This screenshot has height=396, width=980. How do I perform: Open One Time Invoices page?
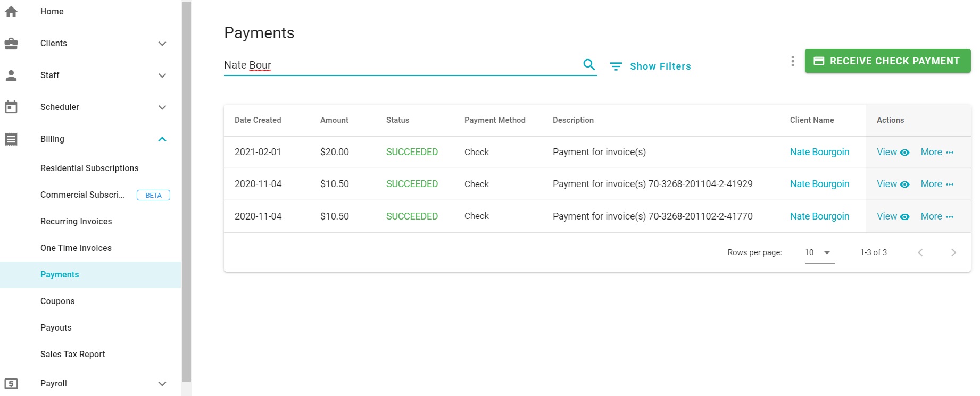pyautogui.click(x=76, y=248)
